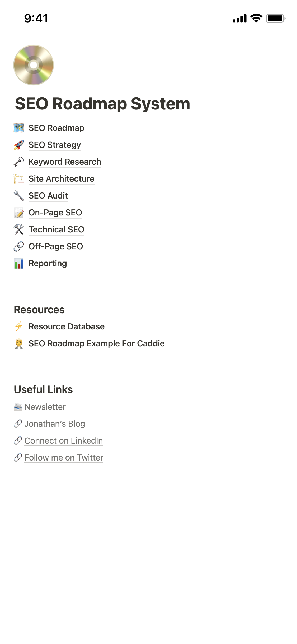
Task: Tap the hammer and wrench icon
Action: (19, 229)
